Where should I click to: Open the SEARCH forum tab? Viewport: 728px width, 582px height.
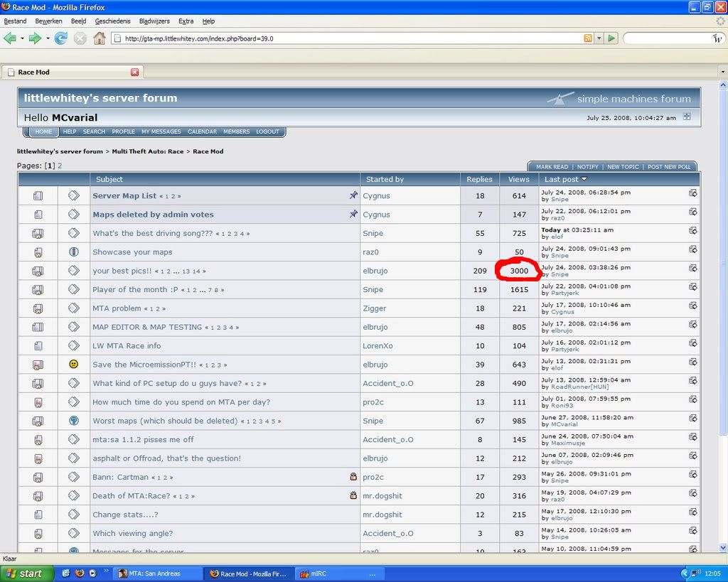pos(95,131)
